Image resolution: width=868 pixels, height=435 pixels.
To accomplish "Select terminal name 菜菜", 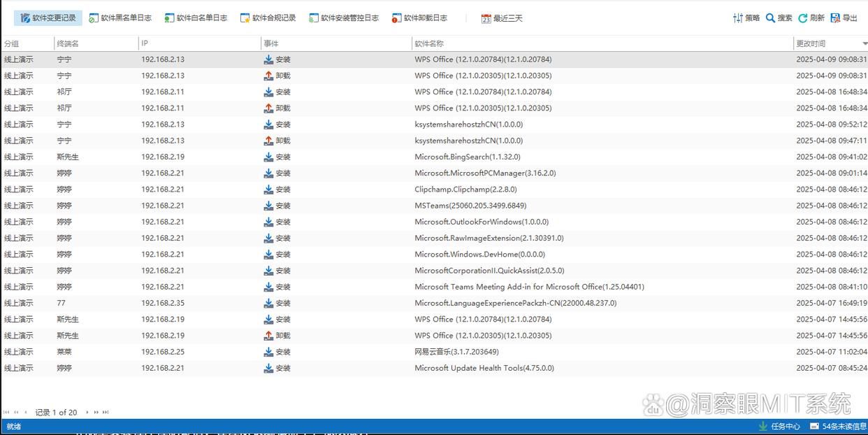I will click(64, 352).
